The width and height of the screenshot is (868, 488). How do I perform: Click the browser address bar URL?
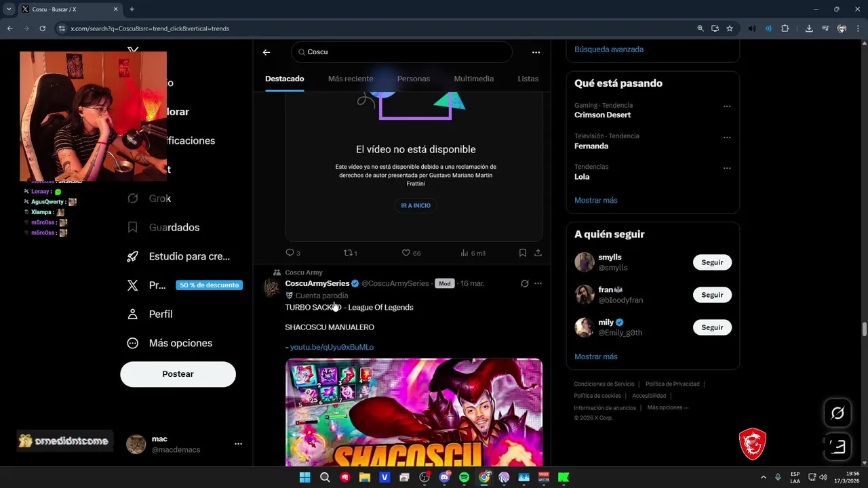150,28
